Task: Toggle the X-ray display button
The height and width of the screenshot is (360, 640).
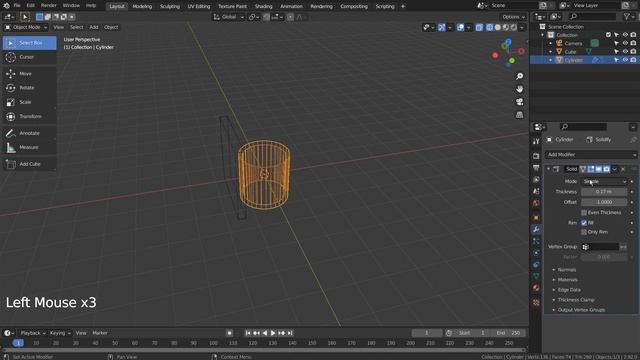Action: pyautogui.click(x=479, y=27)
